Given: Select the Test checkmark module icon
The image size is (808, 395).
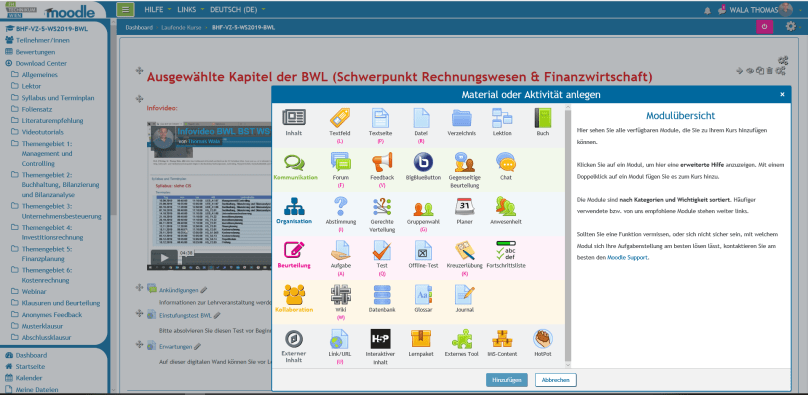Looking at the screenshot, I should tap(382, 250).
